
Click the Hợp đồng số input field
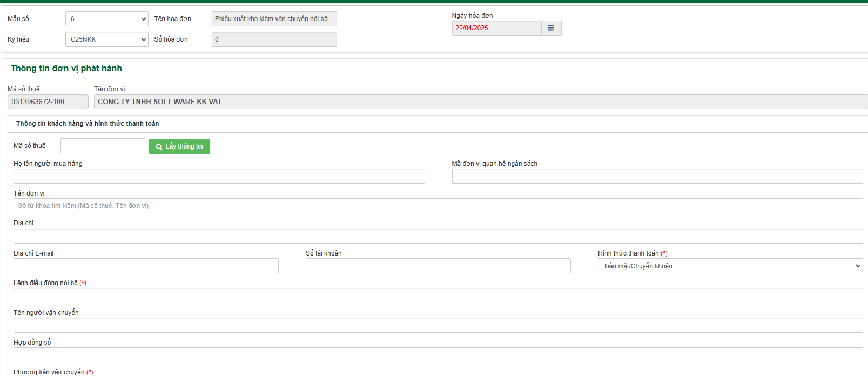click(438, 355)
